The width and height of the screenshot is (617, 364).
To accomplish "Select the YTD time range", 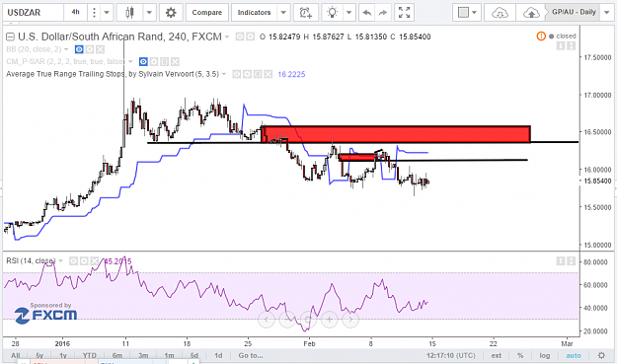I will point(89,355).
